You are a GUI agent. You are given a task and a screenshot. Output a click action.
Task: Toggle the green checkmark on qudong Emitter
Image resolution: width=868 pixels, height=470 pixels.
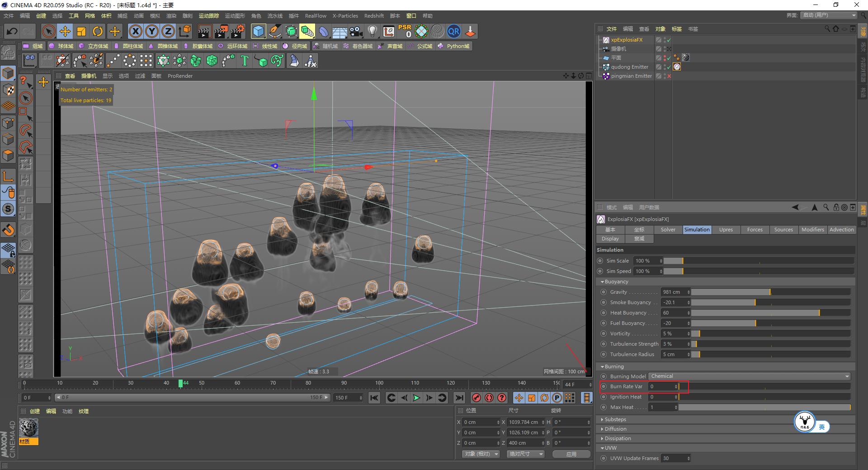(x=668, y=67)
